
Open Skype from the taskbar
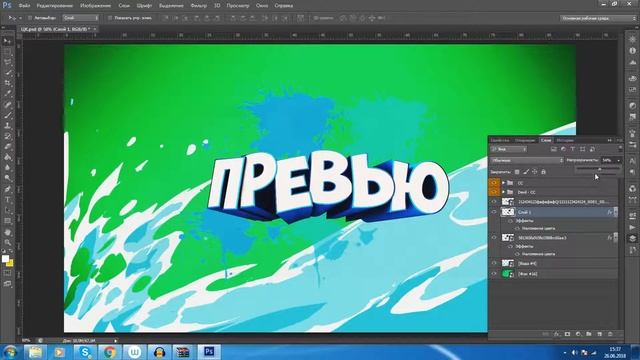pyautogui.click(x=84, y=352)
